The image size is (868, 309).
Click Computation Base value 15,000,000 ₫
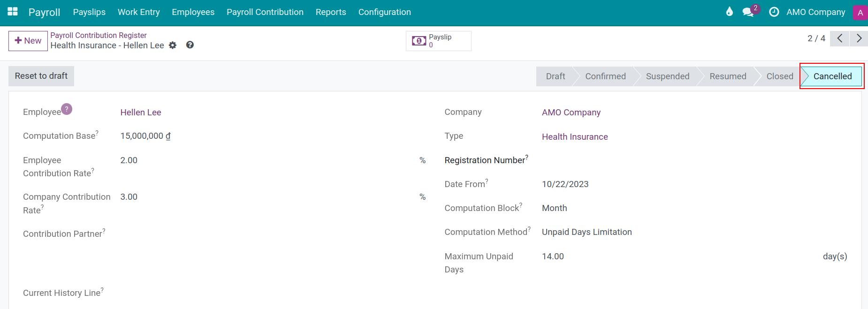click(x=145, y=136)
